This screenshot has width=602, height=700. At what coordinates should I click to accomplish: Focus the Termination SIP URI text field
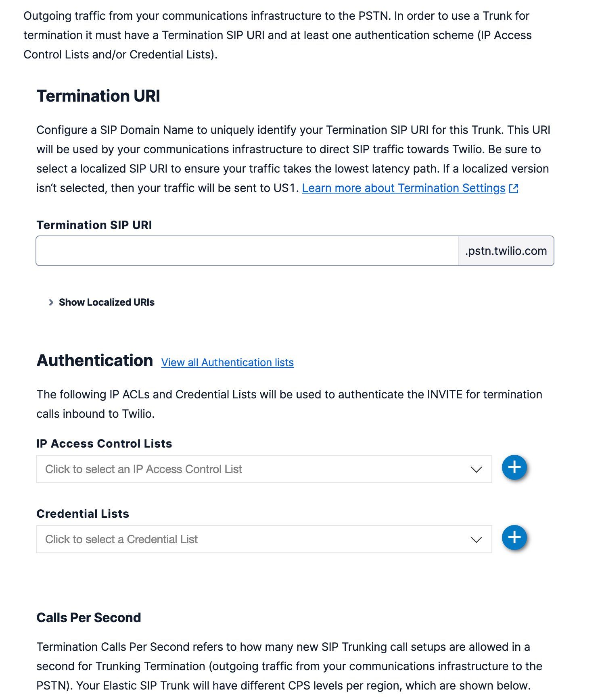pos(247,251)
